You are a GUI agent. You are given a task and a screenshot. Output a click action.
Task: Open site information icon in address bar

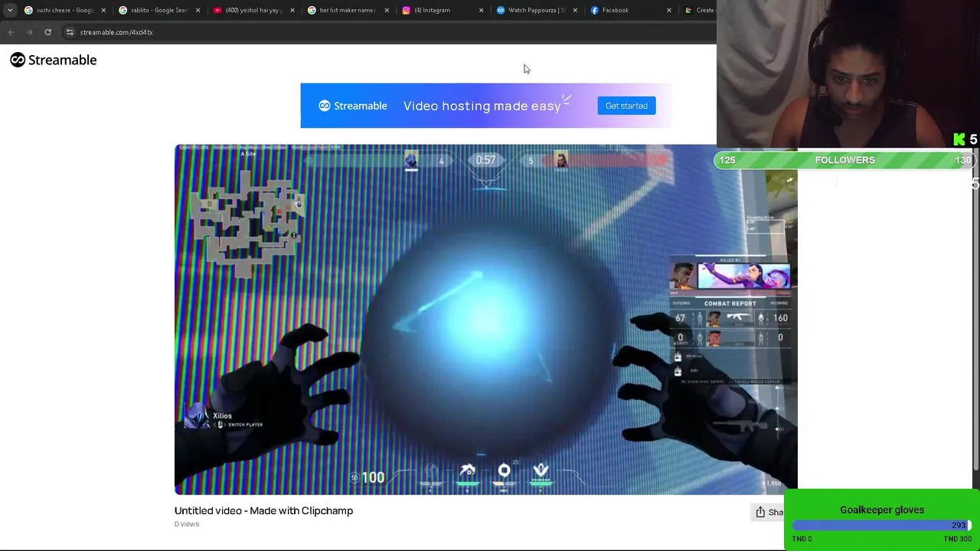[x=70, y=32]
